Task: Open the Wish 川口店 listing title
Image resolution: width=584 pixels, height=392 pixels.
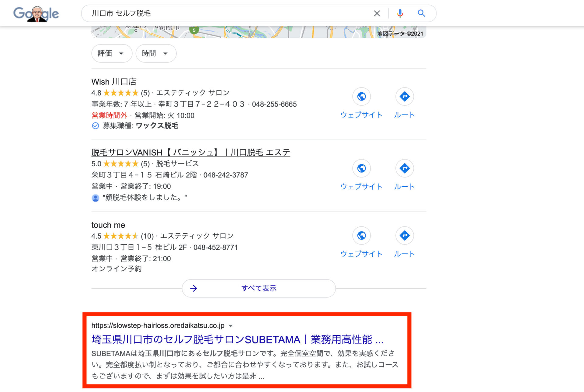Action: click(114, 82)
